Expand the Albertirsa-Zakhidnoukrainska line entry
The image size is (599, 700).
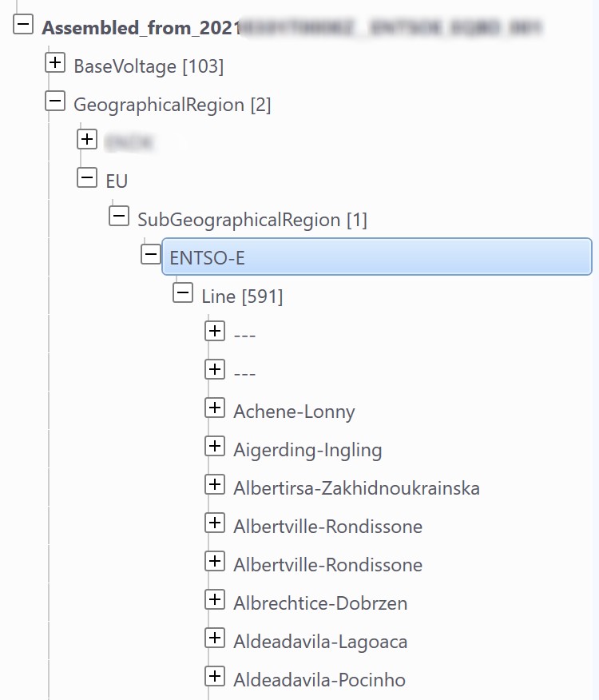point(215,484)
